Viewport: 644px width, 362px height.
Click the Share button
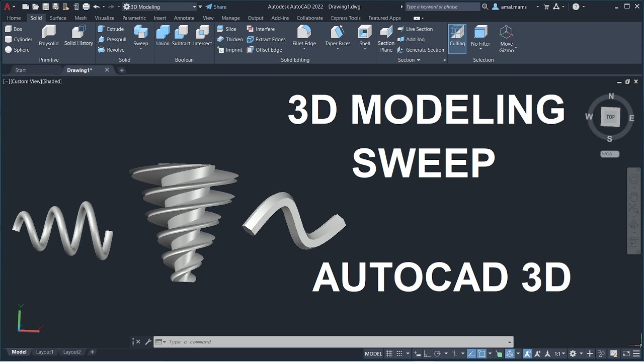tap(216, 7)
